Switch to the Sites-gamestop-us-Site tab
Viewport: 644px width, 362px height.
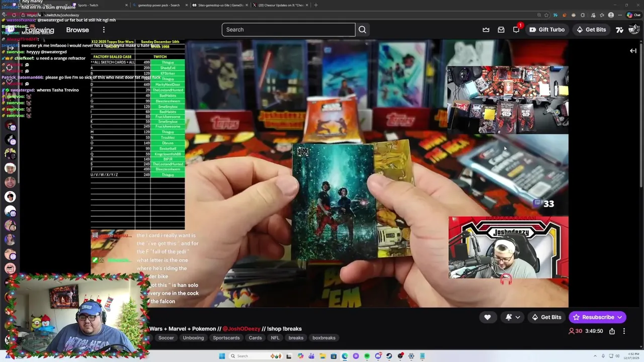click(x=220, y=5)
